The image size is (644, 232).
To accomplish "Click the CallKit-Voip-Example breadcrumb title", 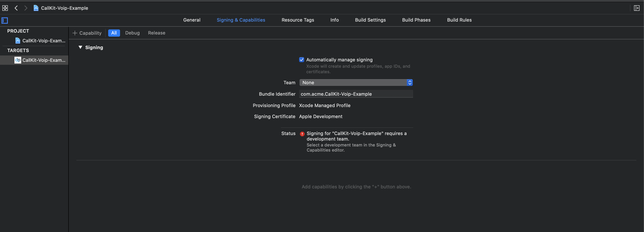I will (x=64, y=8).
